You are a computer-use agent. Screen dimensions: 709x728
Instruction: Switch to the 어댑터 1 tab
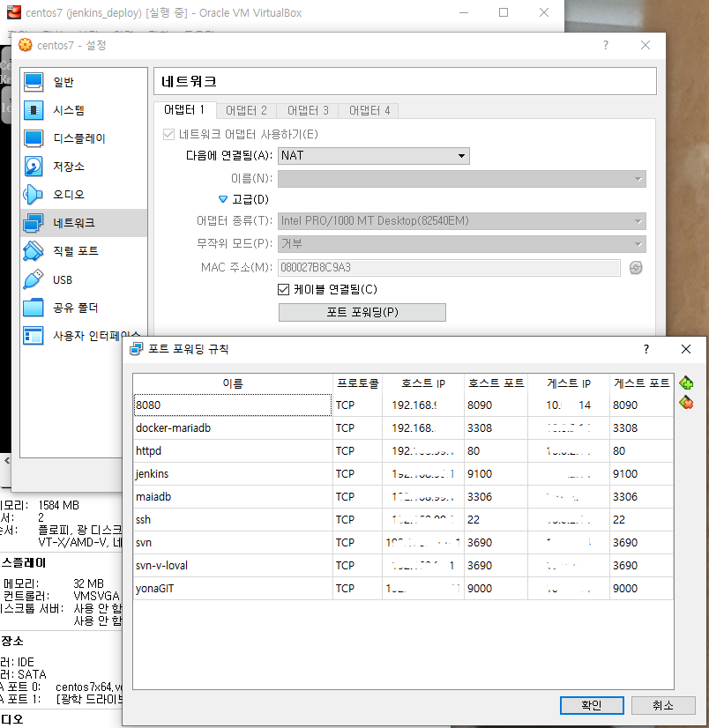pyautogui.click(x=184, y=110)
